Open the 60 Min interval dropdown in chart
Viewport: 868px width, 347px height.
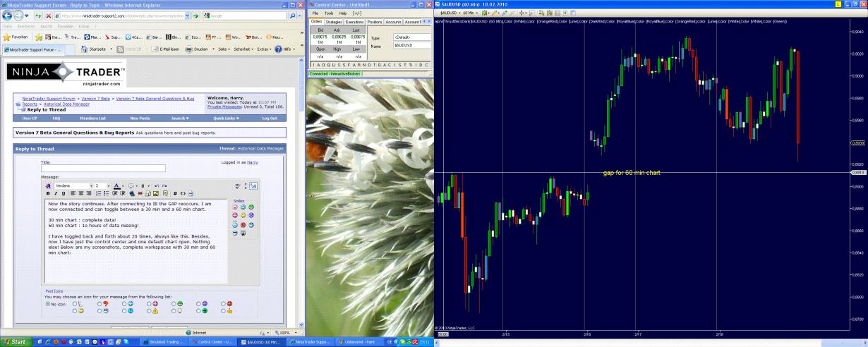[471, 13]
